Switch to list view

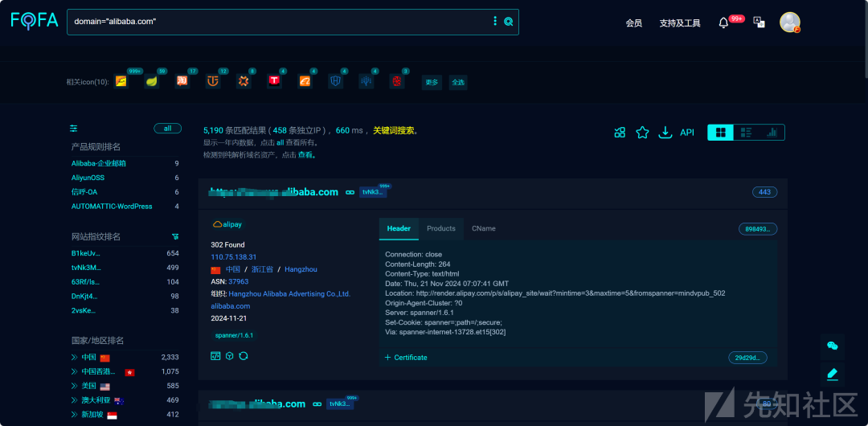pyautogui.click(x=746, y=133)
